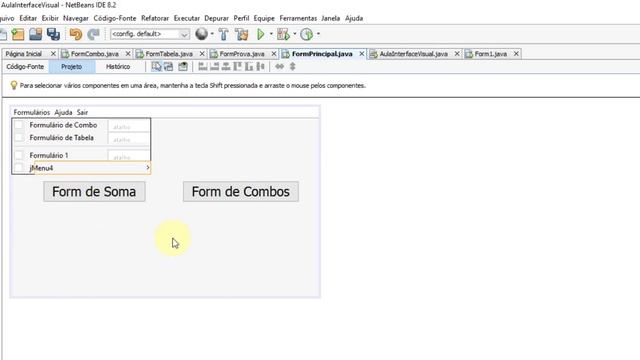Click the light bulb hint icon
This screenshot has height=360, width=640.
(13, 85)
